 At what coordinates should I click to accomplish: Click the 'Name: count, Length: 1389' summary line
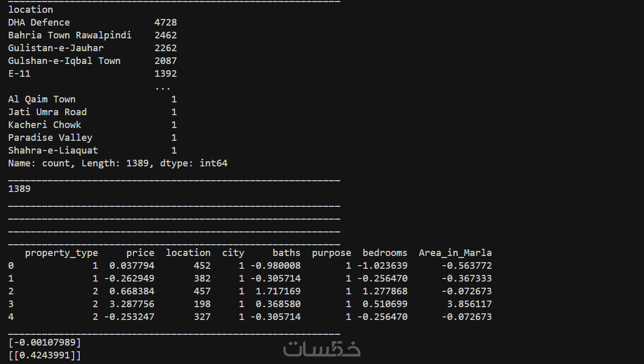point(118,163)
